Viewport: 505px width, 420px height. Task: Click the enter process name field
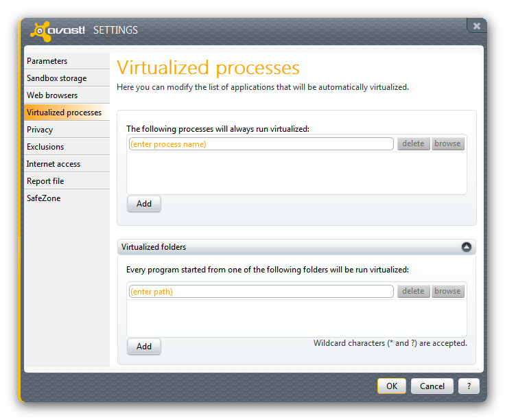point(261,144)
